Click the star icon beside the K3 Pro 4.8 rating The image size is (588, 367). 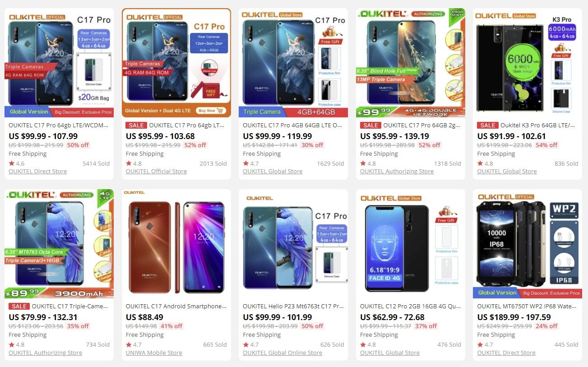(x=480, y=163)
